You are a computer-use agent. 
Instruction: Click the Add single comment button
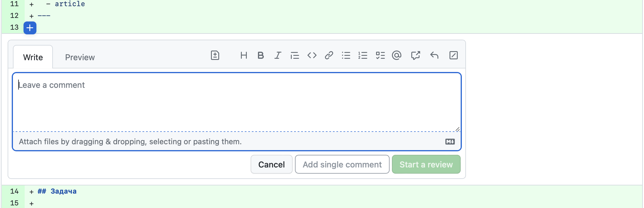click(342, 164)
